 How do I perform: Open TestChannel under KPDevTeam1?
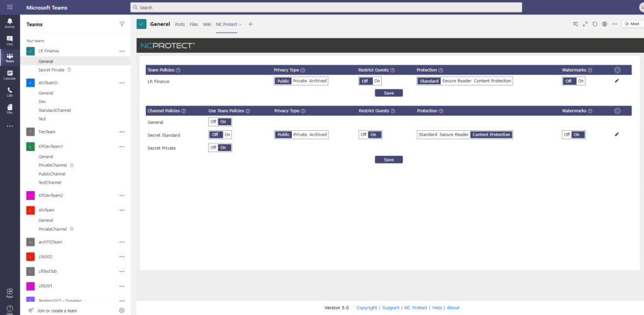50,182
